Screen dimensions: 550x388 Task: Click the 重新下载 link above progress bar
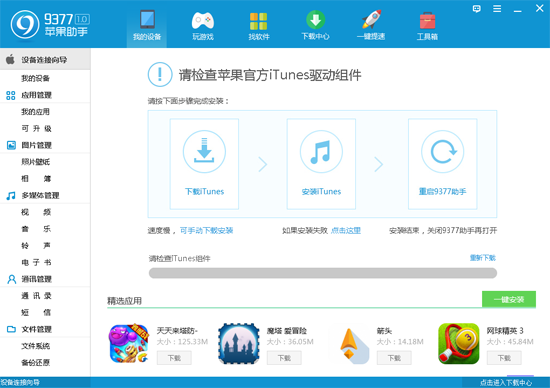483,258
